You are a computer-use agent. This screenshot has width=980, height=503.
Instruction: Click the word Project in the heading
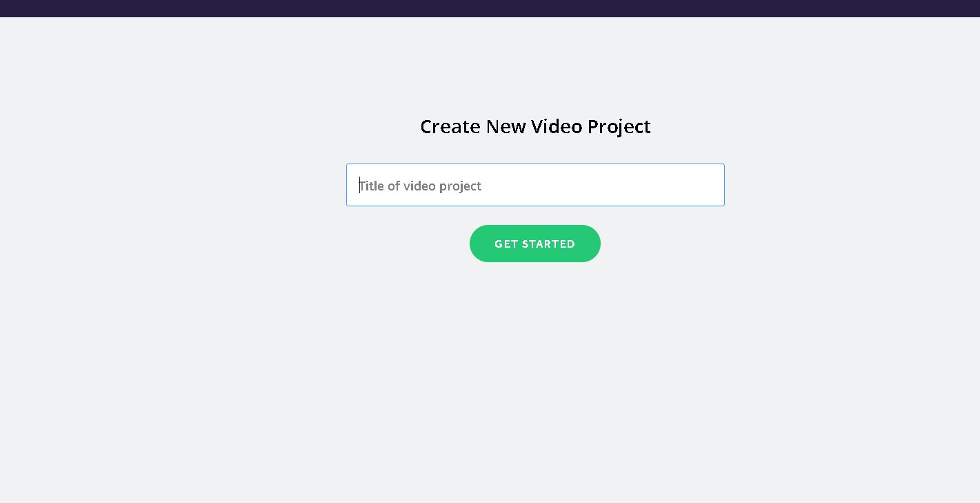pos(619,127)
